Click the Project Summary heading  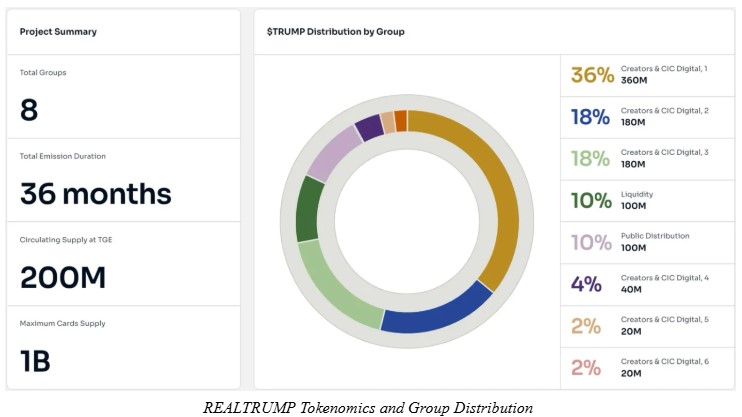[58, 32]
